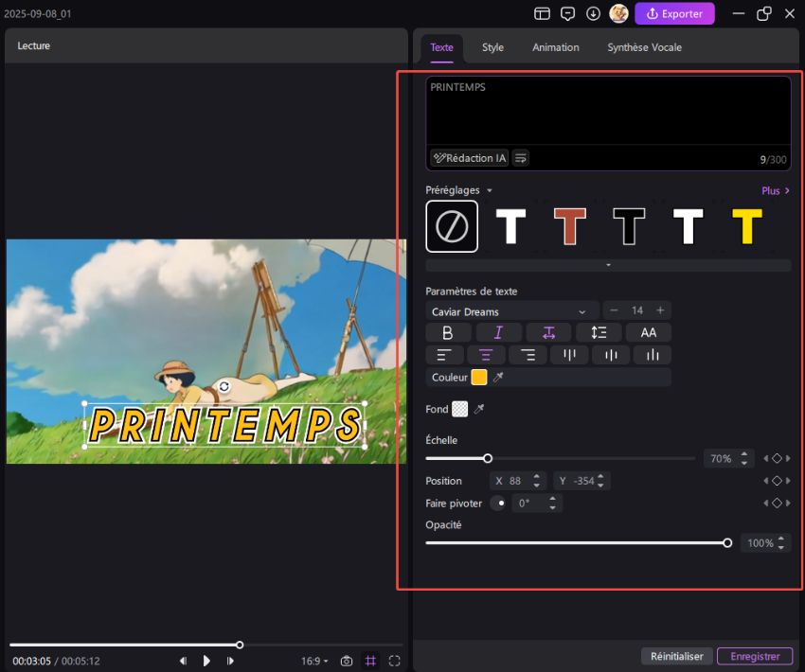Open the user profile avatar
The width and height of the screenshot is (805, 672).
click(x=618, y=13)
